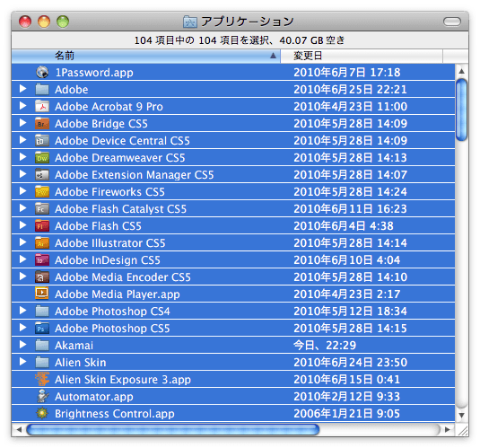The height and width of the screenshot is (448, 480).
Task: Expand the Alien Skin folder disclosure triangle
Action: 22,362
